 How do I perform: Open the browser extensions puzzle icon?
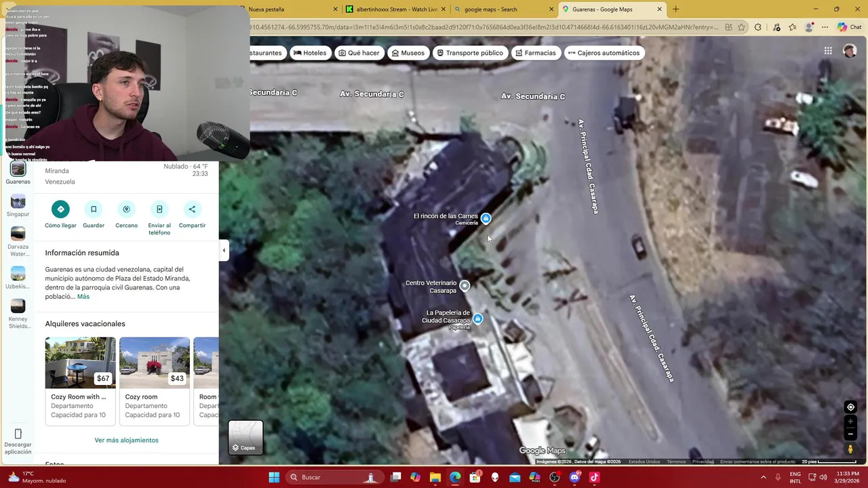(x=758, y=27)
